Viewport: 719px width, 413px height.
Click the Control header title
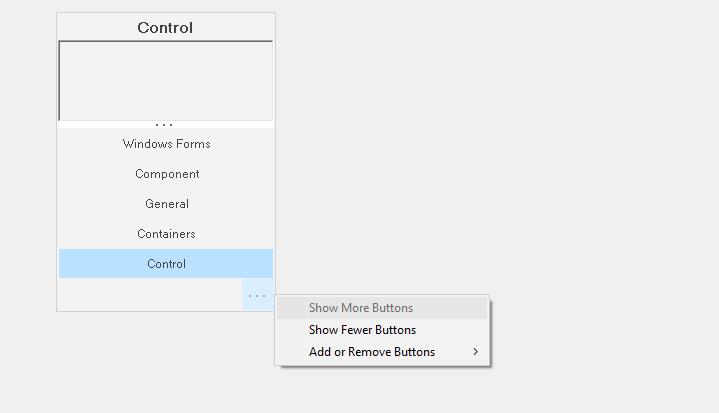165,28
